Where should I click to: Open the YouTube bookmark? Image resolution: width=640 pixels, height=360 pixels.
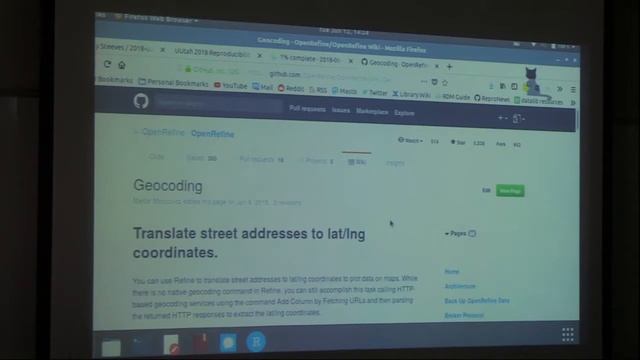[231, 86]
